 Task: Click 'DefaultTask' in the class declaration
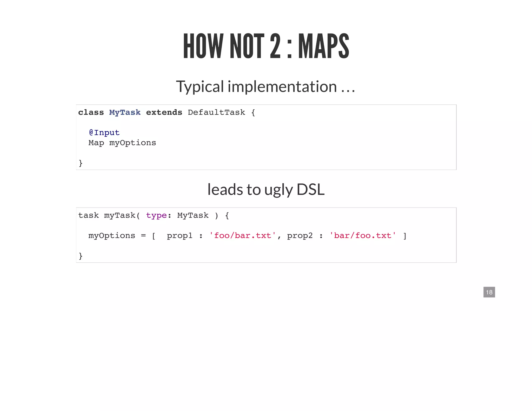pyautogui.click(x=216, y=112)
